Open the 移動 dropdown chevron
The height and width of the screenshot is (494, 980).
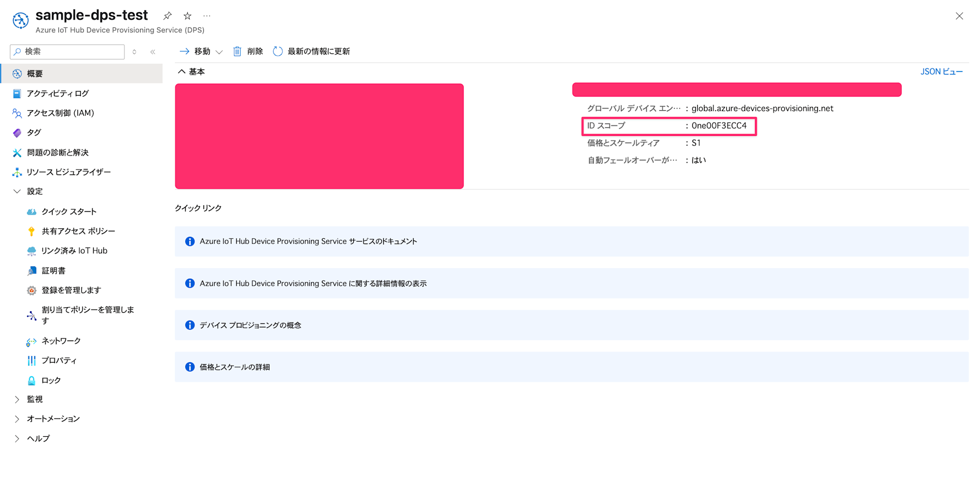[x=219, y=52]
